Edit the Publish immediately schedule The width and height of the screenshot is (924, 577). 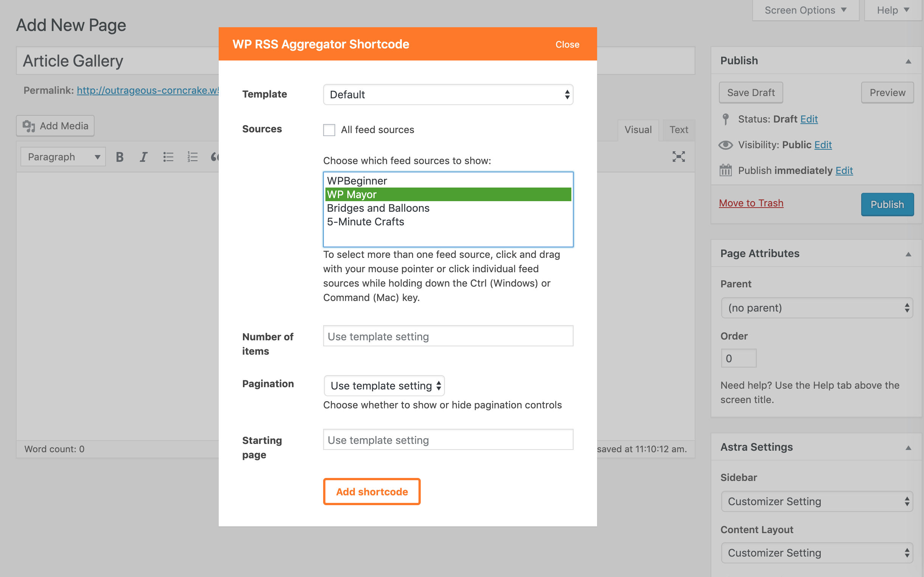pos(844,170)
